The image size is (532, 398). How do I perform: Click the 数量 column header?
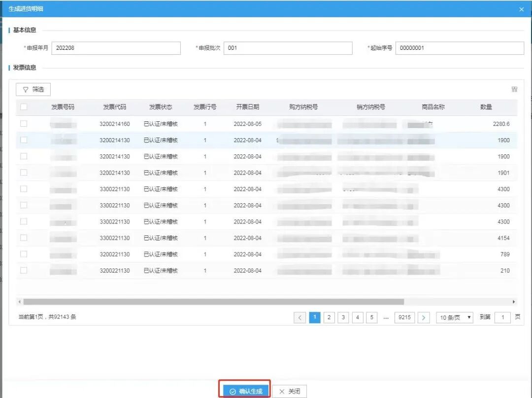pyautogui.click(x=486, y=107)
